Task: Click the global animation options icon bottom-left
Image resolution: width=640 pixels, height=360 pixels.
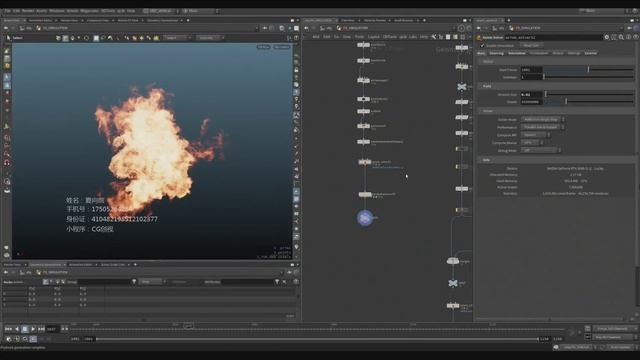Action: point(9,339)
